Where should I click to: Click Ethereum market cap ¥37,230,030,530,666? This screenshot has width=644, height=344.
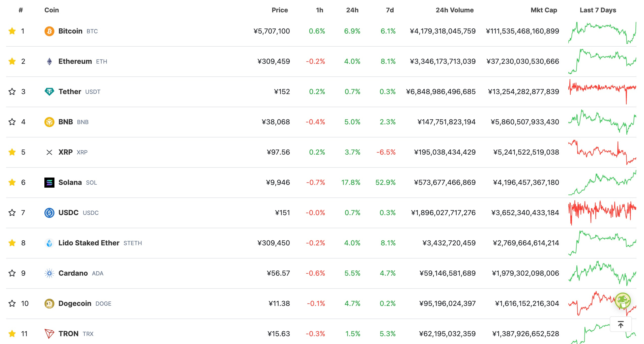click(523, 61)
